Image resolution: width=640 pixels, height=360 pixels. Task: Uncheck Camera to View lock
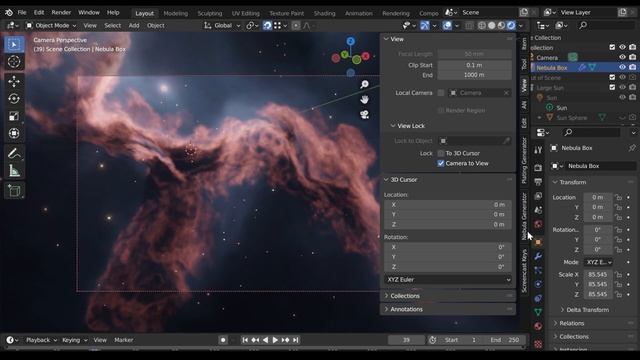(441, 163)
